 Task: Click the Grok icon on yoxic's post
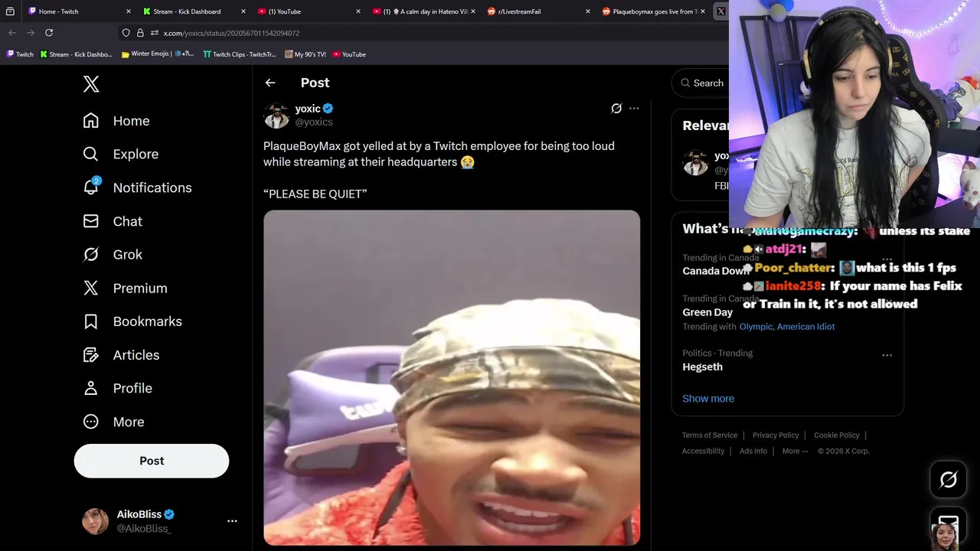tap(616, 109)
